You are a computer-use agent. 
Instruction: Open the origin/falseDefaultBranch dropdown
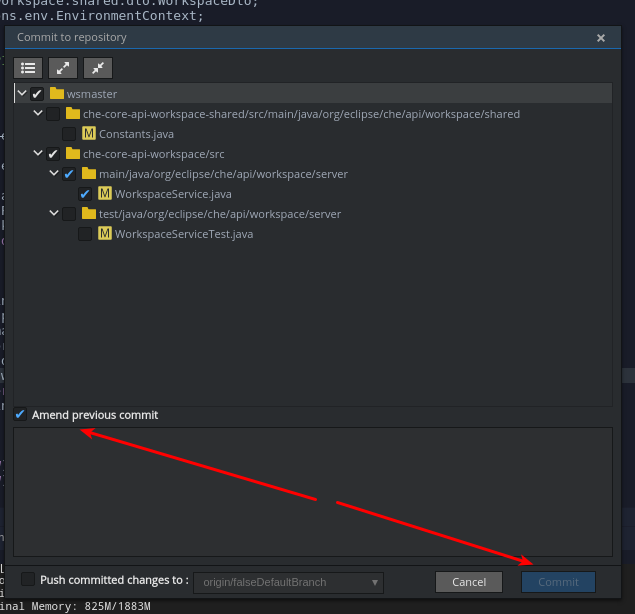pyautogui.click(x=288, y=582)
